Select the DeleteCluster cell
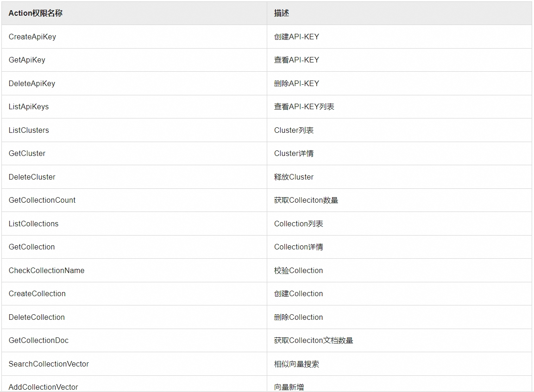The height and width of the screenshot is (392, 534). click(x=32, y=177)
